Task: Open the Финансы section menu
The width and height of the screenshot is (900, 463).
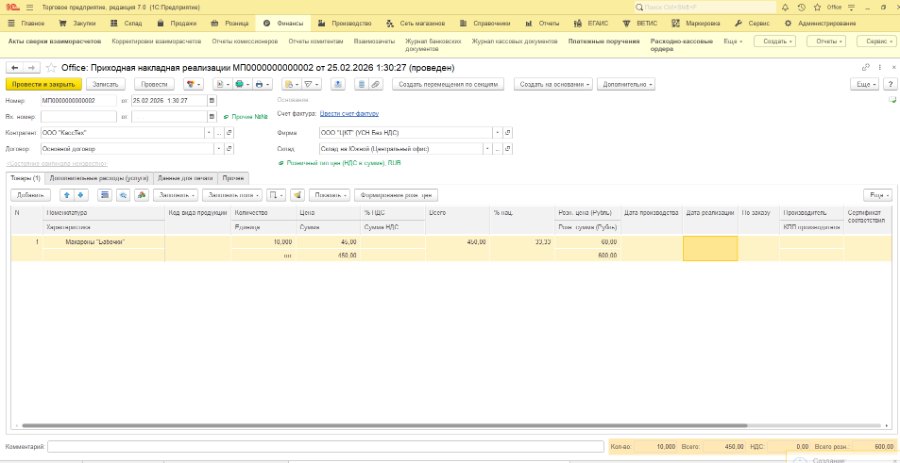Action: (283, 24)
